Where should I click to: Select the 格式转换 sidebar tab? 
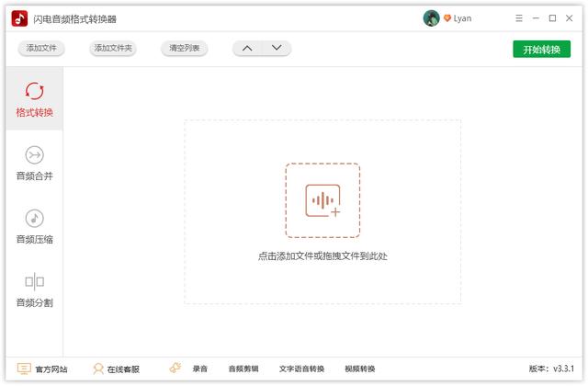click(x=35, y=98)
